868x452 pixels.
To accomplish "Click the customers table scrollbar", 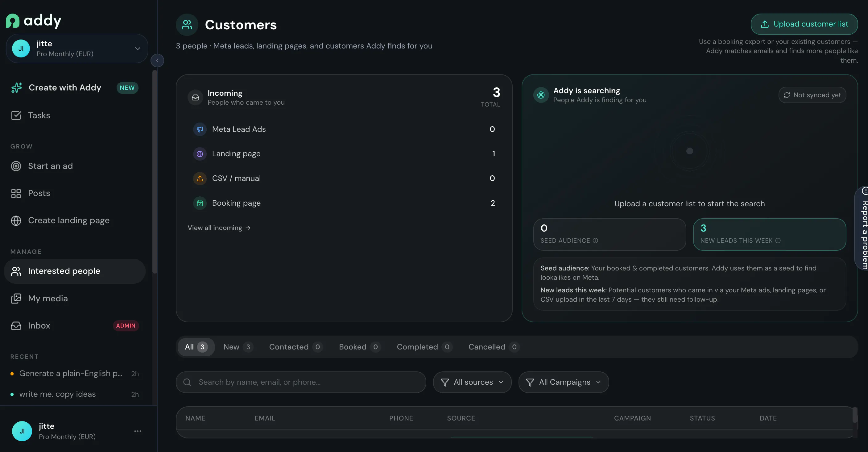I will [x=855, y=415].
